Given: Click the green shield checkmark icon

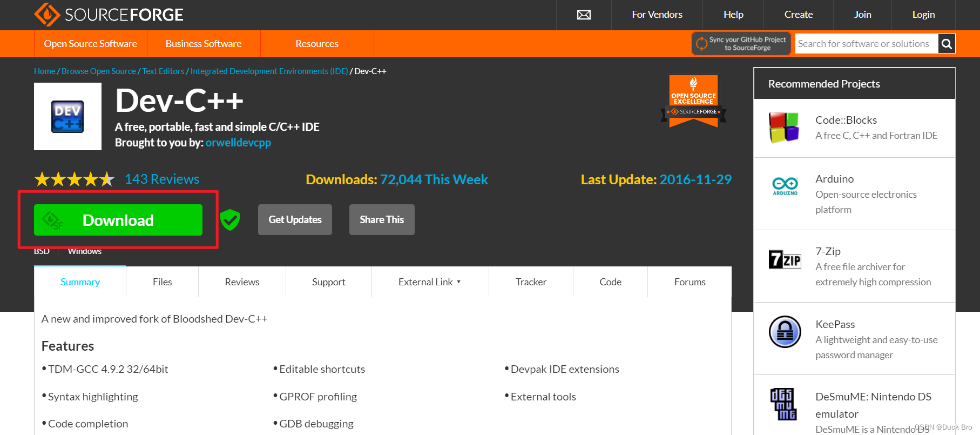Looking at the screenshot, I should point(230,219).
